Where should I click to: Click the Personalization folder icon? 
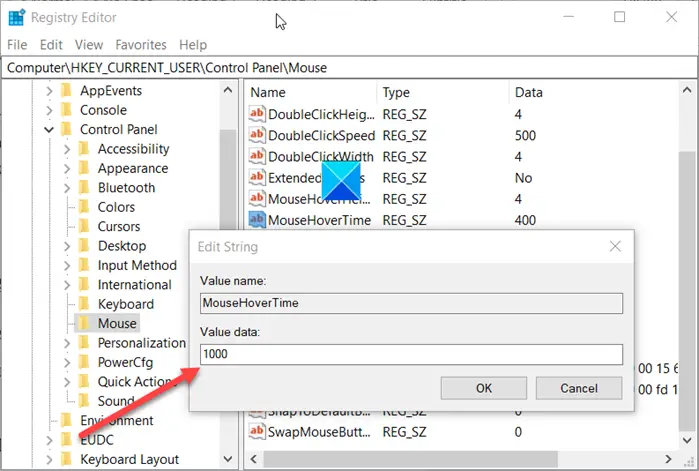click(84, 343)
